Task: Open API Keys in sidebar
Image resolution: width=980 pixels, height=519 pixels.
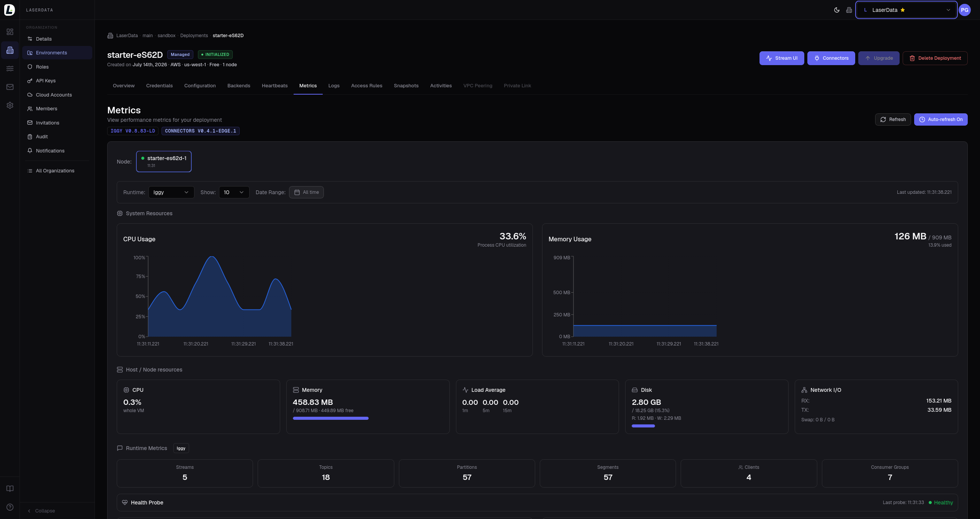Action: pos(57,81)
